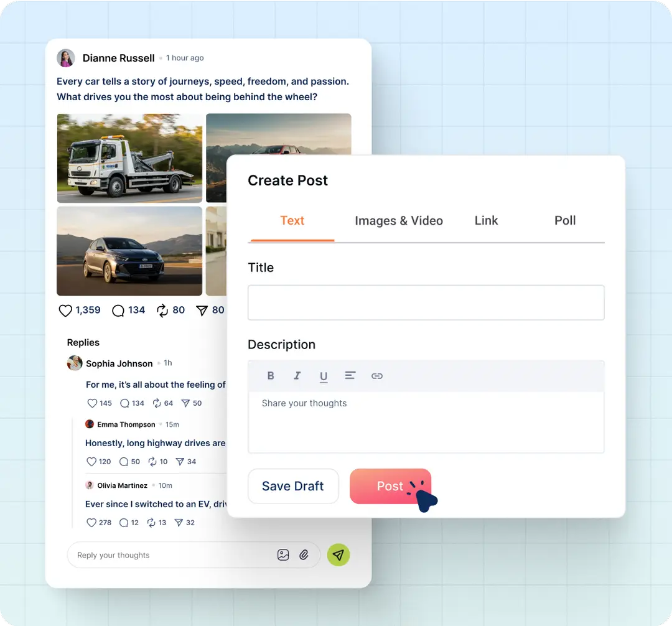The image size is (672, 626).
Task: Open Sophia Johnson's profile name
Action: pyautogui.click(x=119, y=363)
